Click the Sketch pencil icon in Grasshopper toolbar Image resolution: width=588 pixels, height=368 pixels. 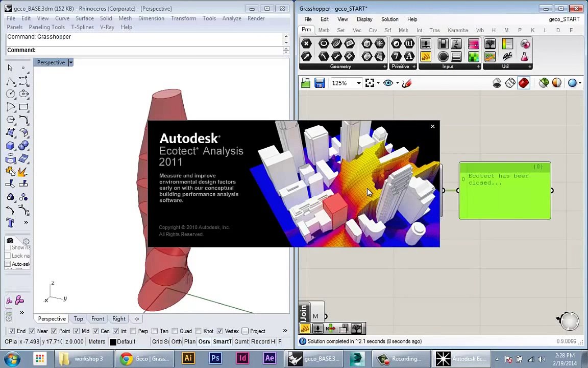point(406,83)
